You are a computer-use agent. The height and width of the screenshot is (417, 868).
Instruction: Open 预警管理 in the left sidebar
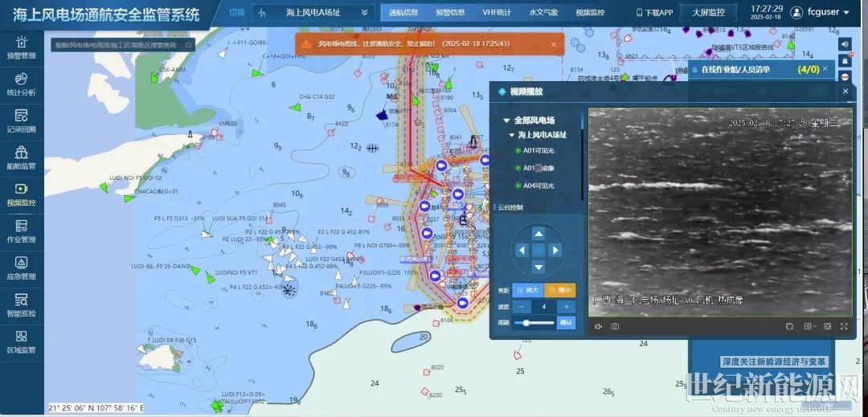click(x=21, y=47)
